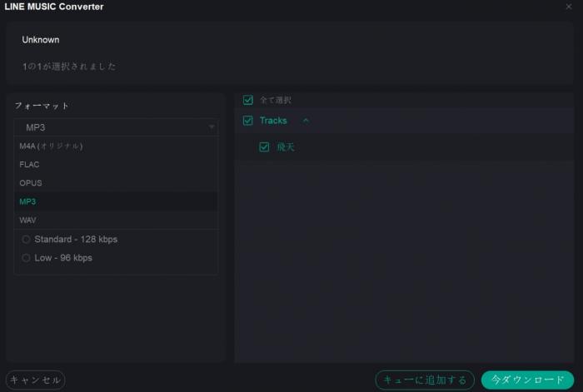
Task: Uncheck the 全て選択 select-all checkbox
Action: coord(248,100)
